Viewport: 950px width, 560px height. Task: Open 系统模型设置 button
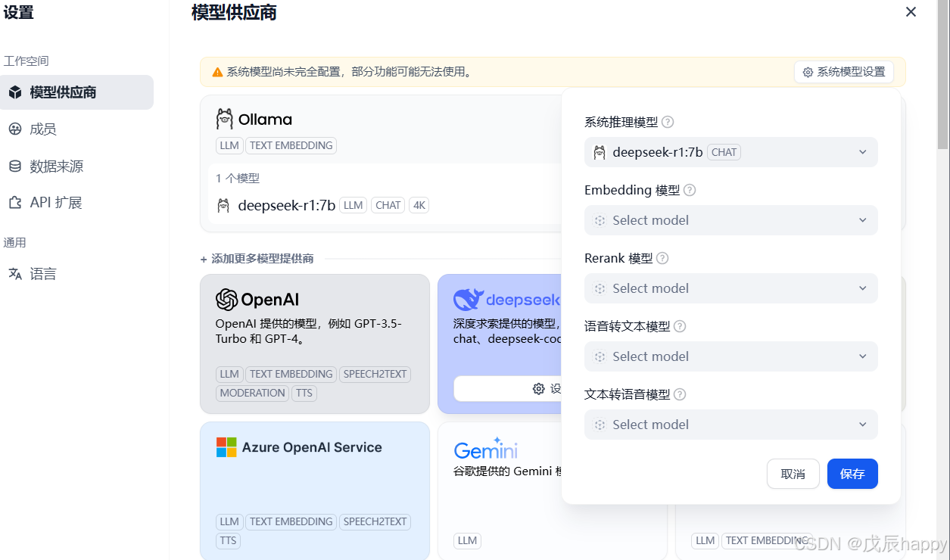(x=844, y=72)
